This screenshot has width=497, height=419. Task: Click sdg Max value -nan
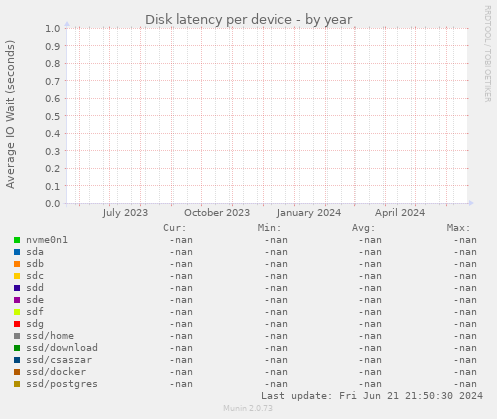tap(465, 324)
